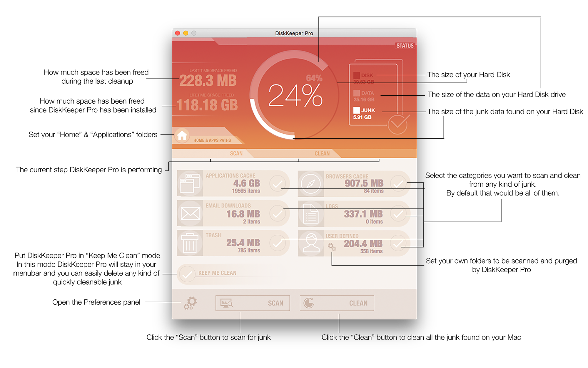Toggle the Logs category checkmark
Image resolution: width=588 pixels, height=368 pixels.
point(398,214)
